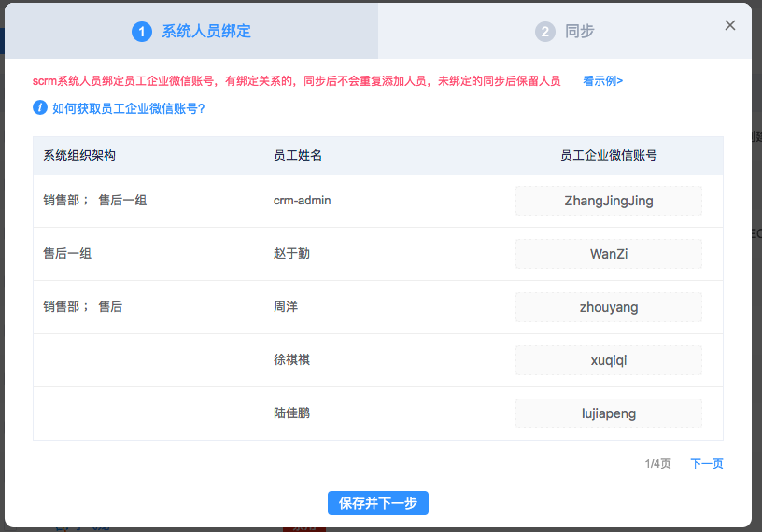The height and width of the screenshot is (532, 762).
Task: Edit the xuqiqi account field
Action: pos(609,360)
